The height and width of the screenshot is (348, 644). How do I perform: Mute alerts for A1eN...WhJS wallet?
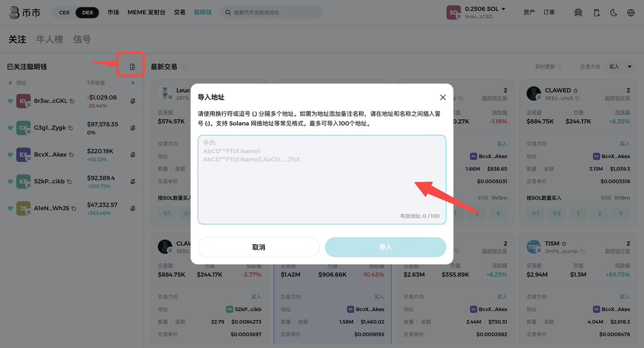(133, 208)
